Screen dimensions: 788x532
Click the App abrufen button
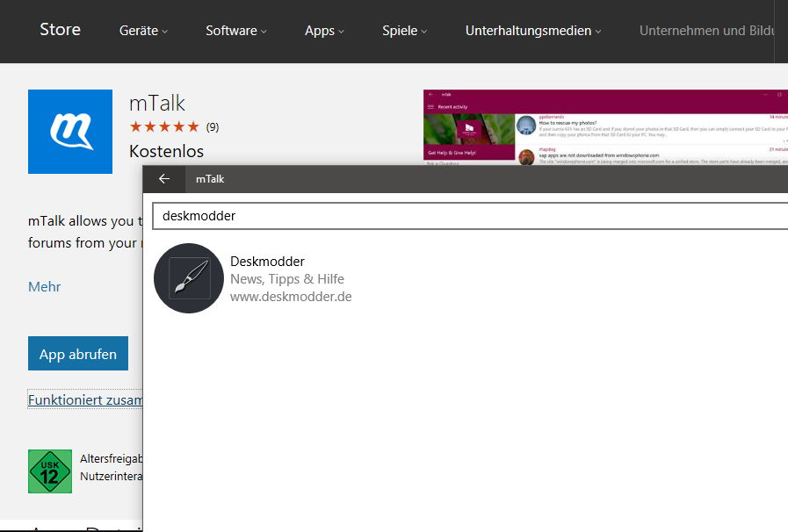point(78,353)
